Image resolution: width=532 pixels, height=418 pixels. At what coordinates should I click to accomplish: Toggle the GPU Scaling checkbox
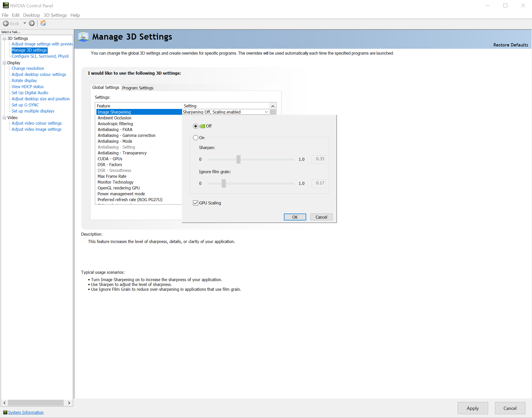point(195,203)
